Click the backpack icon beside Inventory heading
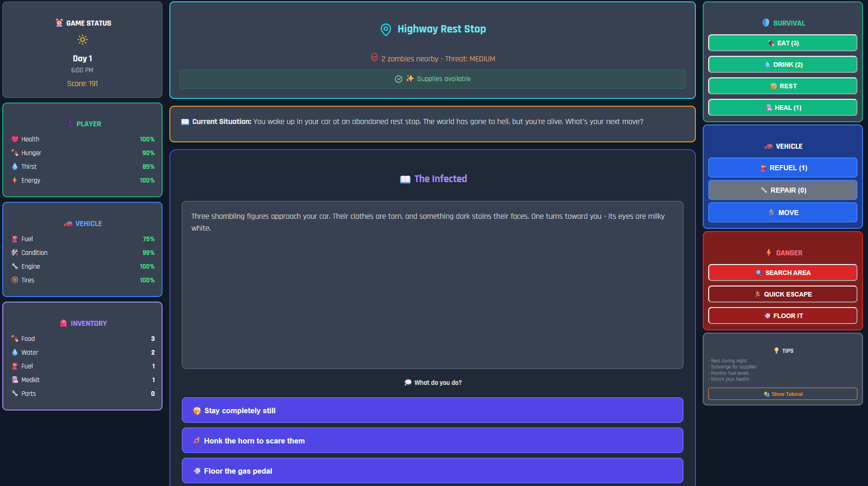 [64, 323]
